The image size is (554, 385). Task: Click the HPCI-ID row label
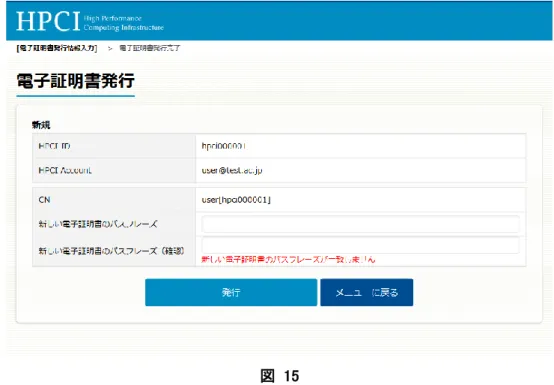coord(54,146)
